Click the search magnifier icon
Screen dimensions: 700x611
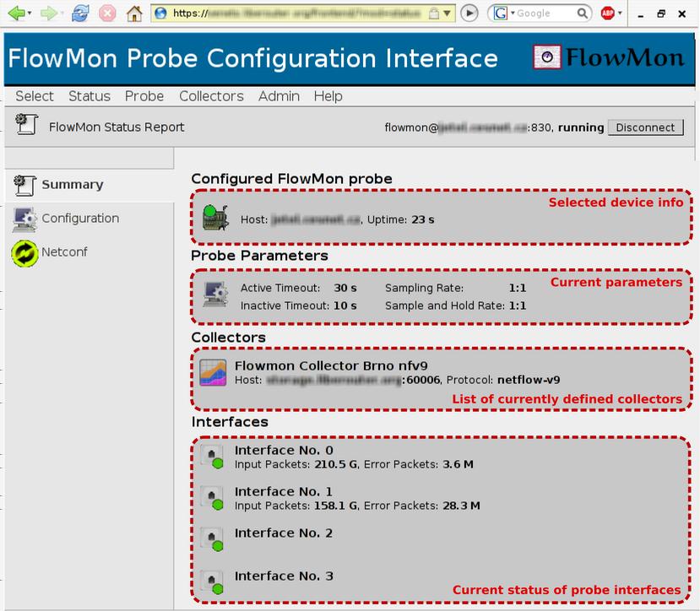click(582, 14)
